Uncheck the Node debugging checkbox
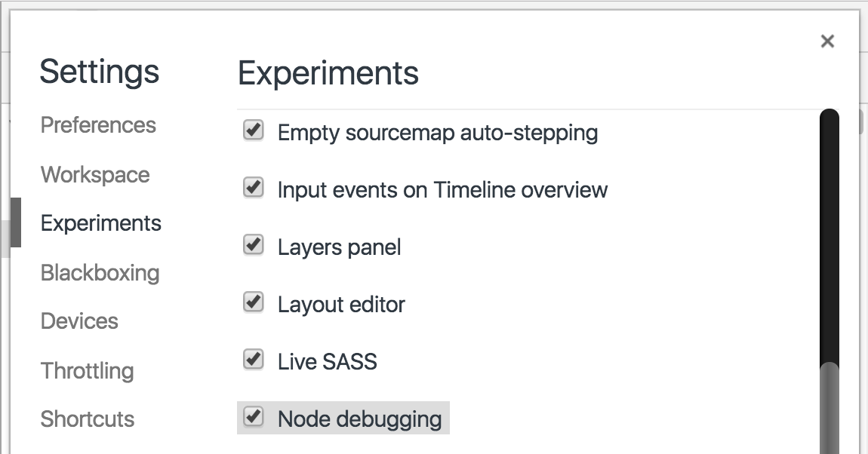The image size is (868, 454). coord(254,416)
